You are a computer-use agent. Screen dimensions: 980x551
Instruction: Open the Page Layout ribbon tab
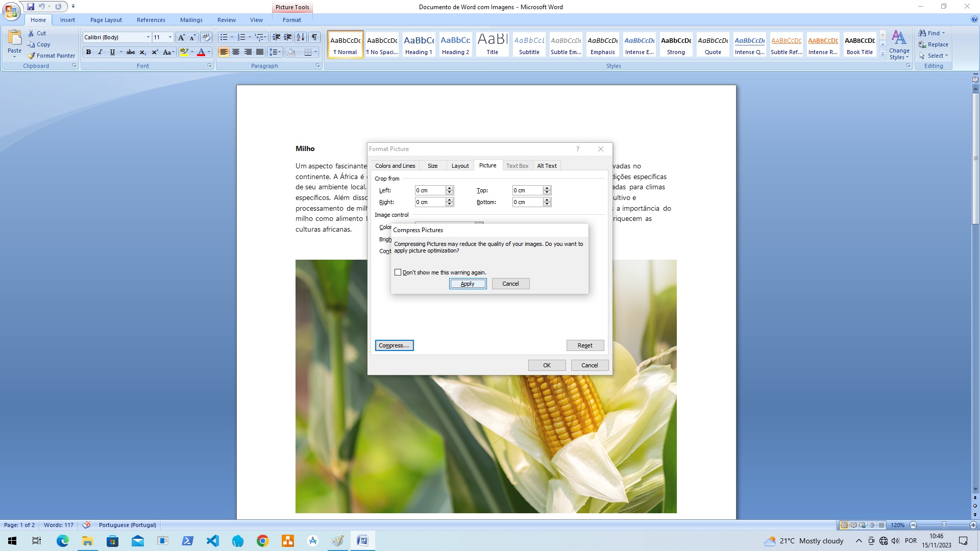[106, 20]
